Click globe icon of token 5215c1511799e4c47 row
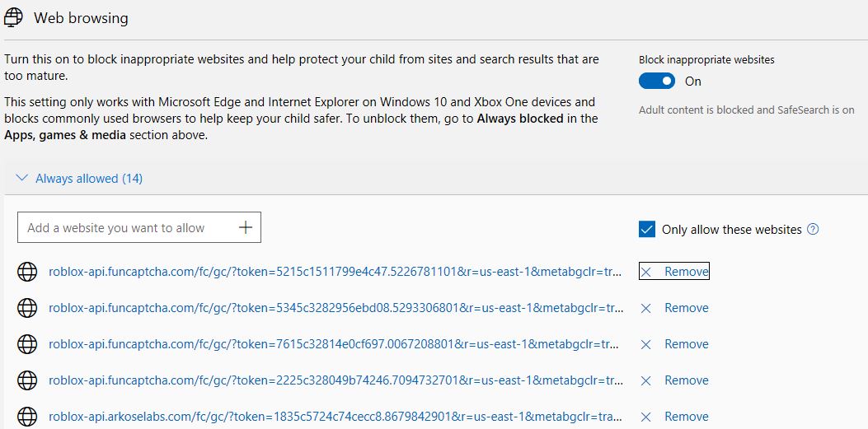 point(27,272)
